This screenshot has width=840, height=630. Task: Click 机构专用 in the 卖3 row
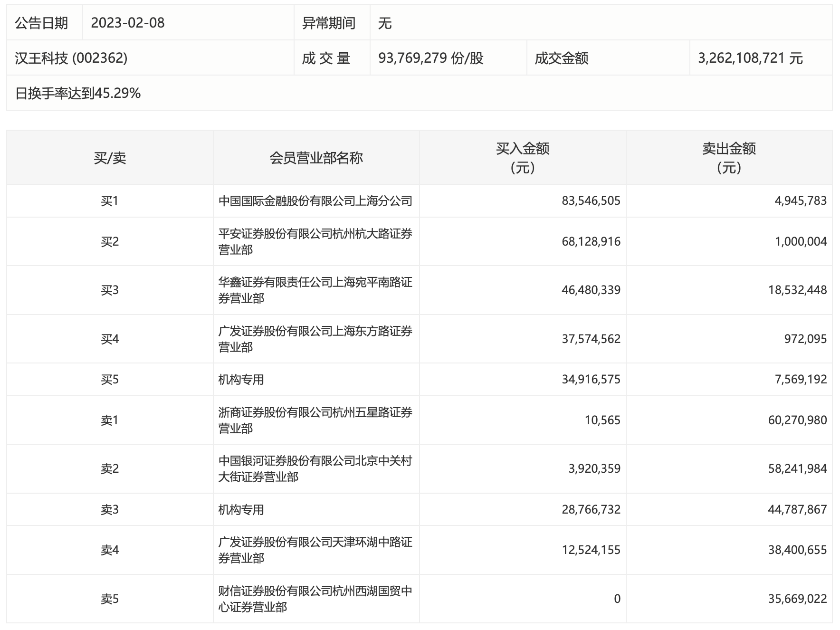tap(241, 510)
